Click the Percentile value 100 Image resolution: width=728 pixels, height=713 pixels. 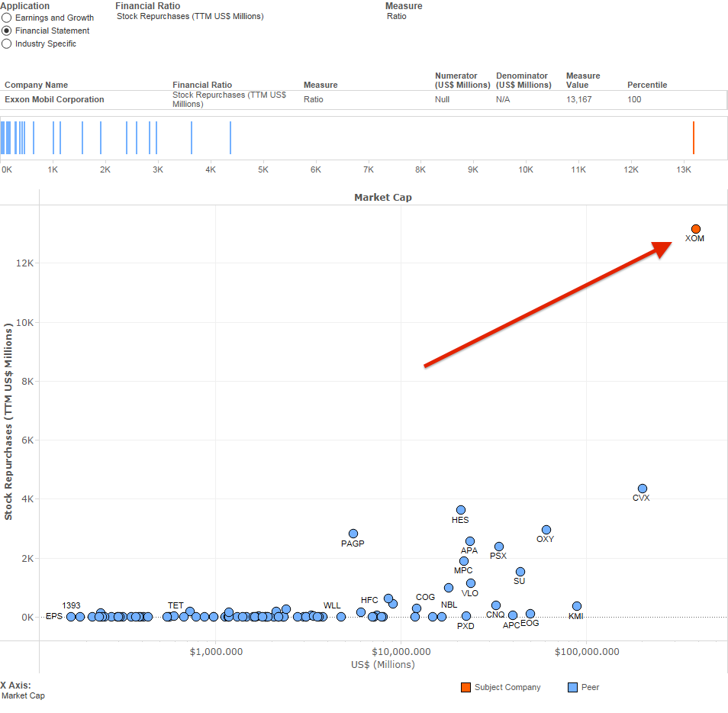tap(634, 99)
